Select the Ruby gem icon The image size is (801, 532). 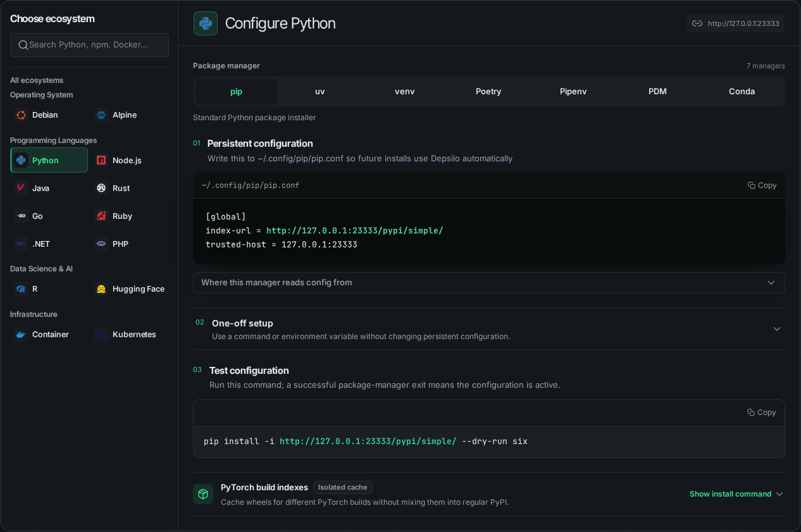coord(101,216)
